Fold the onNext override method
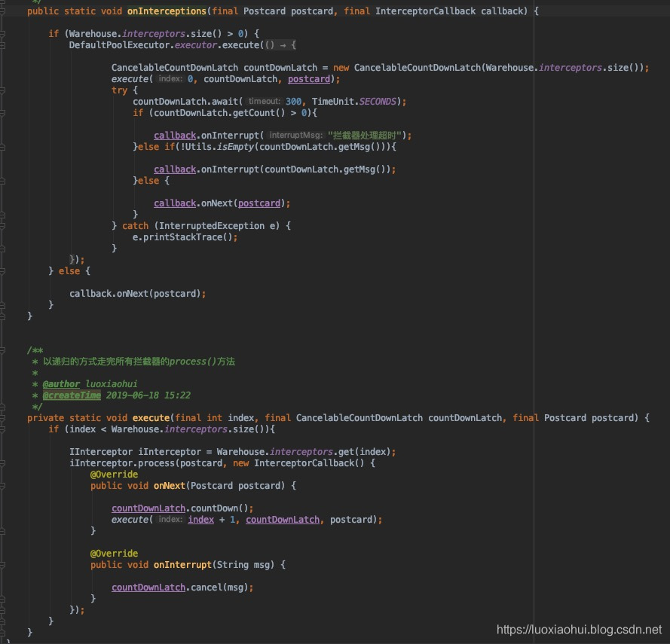 point(2,486)
